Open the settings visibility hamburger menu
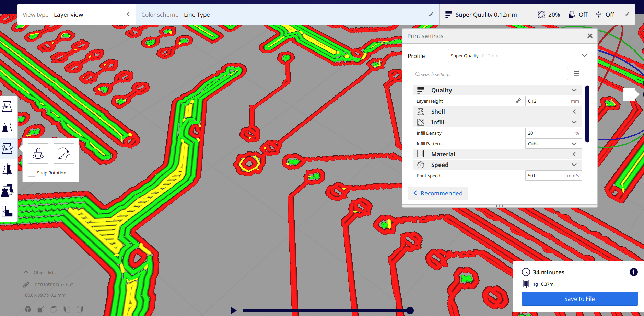The width and height of the screenshot is (644, 316). click(x=576, y=74)
